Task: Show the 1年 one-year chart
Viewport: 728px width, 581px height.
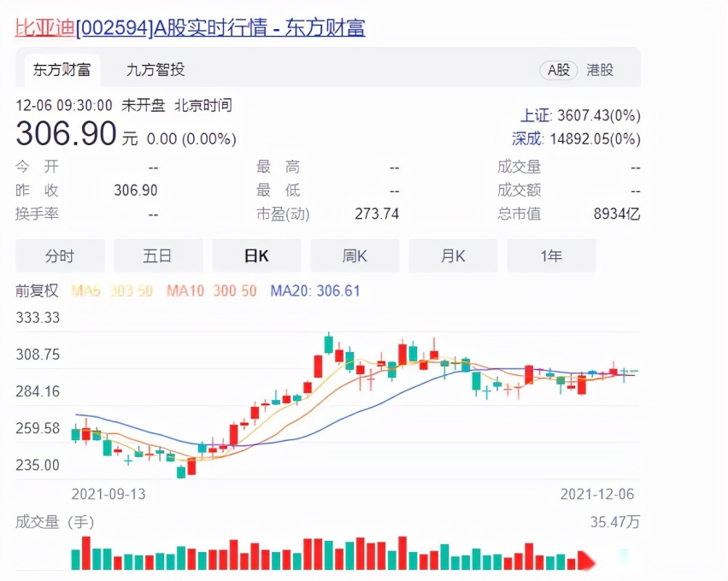Action: [551, 255]
